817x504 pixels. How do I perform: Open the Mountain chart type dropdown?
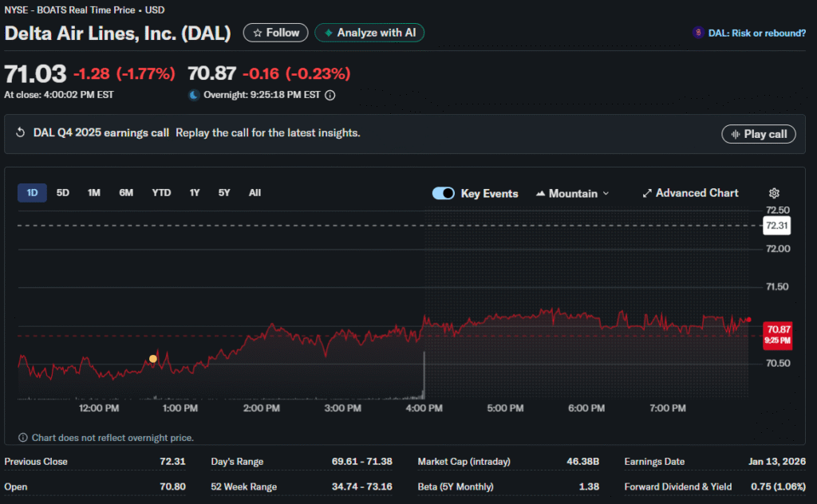(572, 194)
